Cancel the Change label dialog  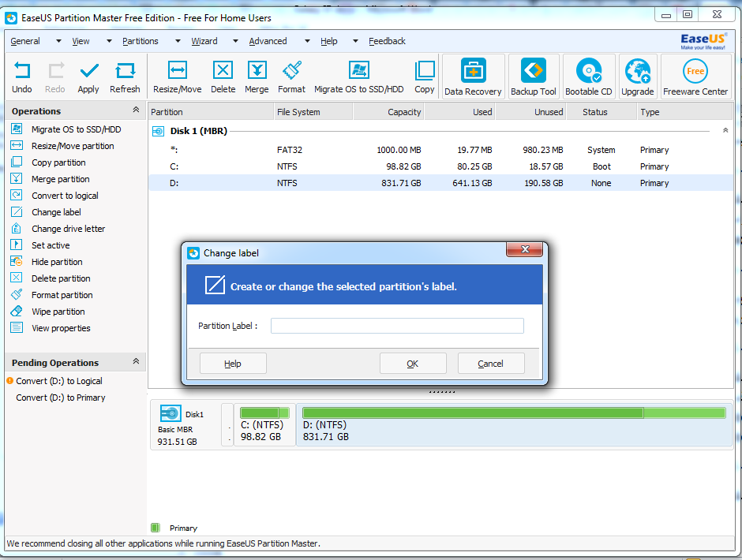pyautogui.click(x=491, y=364)
